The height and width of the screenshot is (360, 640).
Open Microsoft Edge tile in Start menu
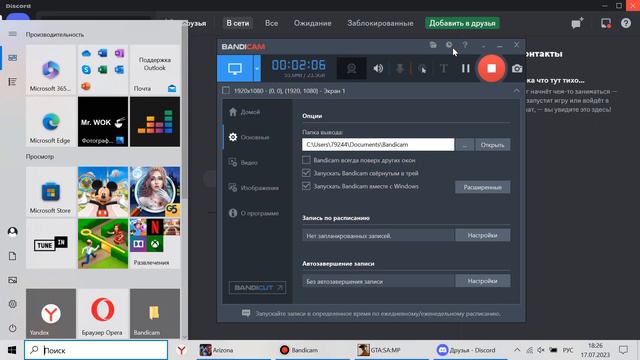(51, 122)
